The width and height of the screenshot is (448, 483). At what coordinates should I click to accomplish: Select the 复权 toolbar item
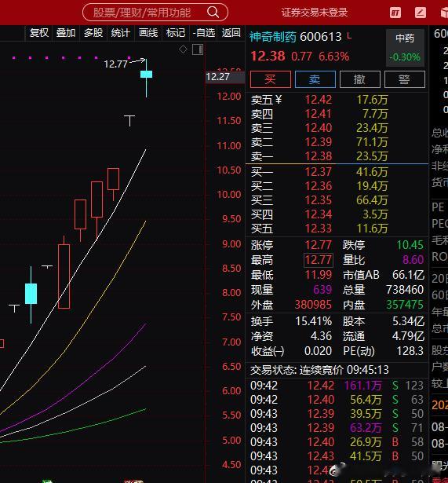38,33
